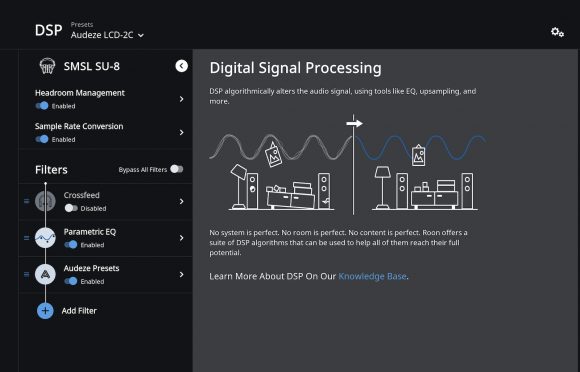Open the Presets dropdown Audeze LCD-2C
This screenshot has height=372, width=580.
coord(107,35)
